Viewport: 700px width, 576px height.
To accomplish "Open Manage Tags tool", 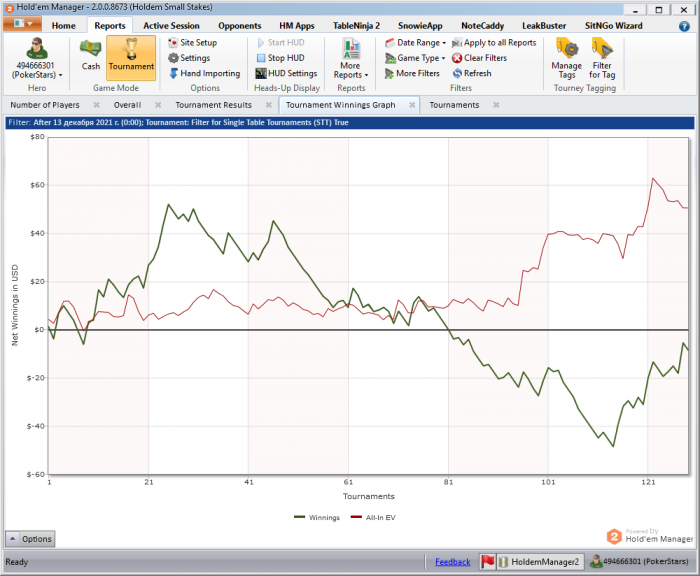I will 566,56.
